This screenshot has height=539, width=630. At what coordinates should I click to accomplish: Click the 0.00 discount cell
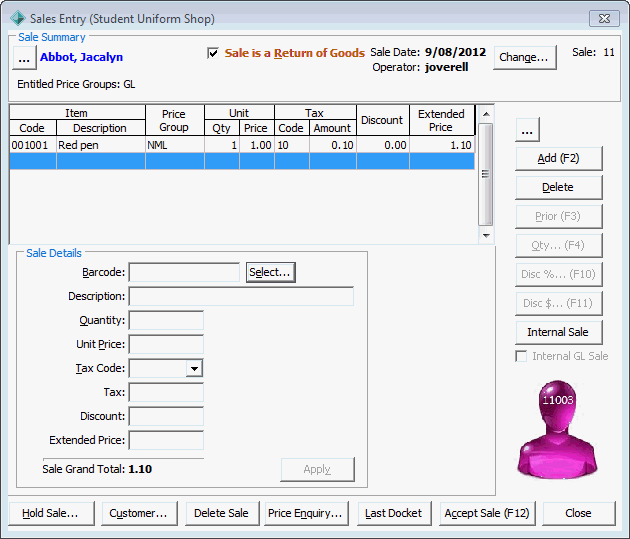pos(383,145)
